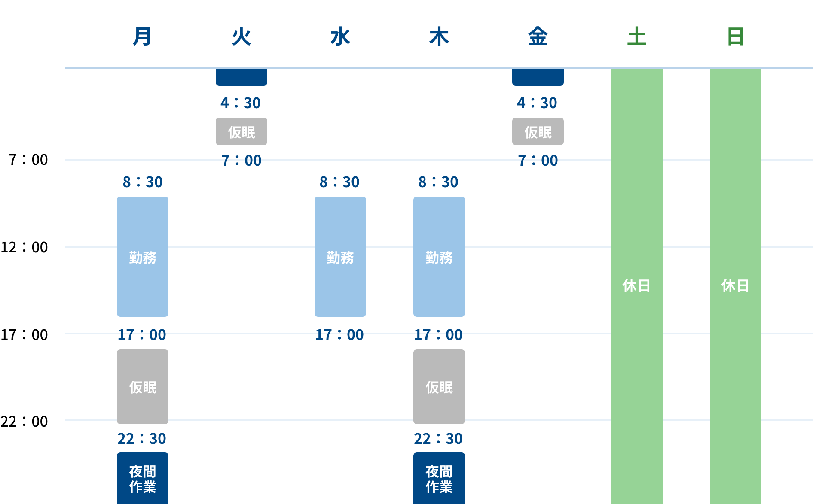The image size is (813, 504).
Task: Click Thursday's 勤務 work block
Action: pos(439,257)
